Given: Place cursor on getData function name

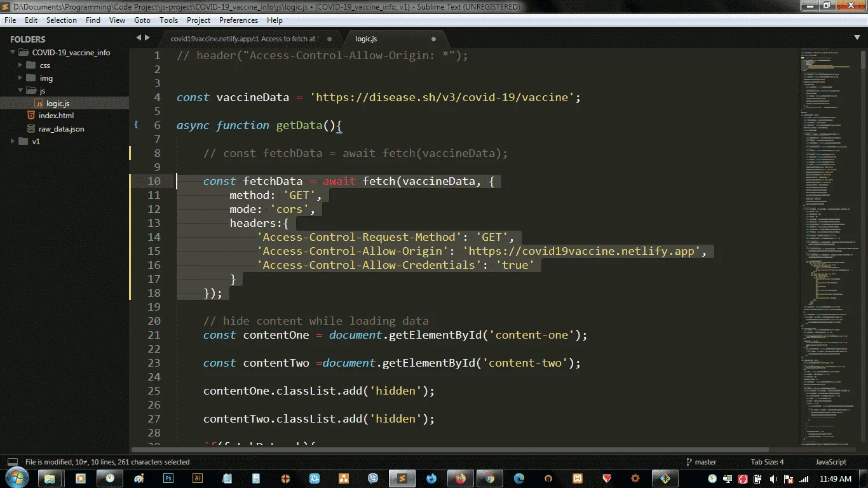Looking at the screenshot, I should coord(299,125).
